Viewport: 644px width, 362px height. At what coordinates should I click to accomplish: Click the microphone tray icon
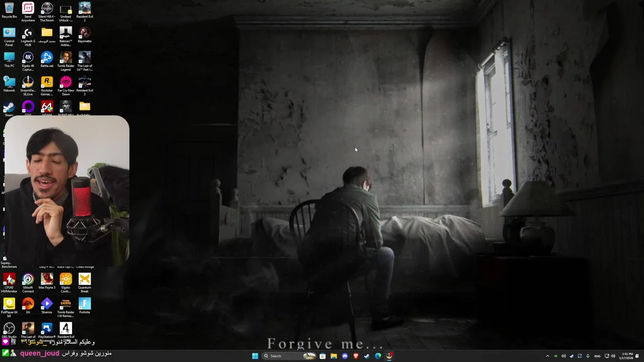pyautogui.click(x=588, y=356)
